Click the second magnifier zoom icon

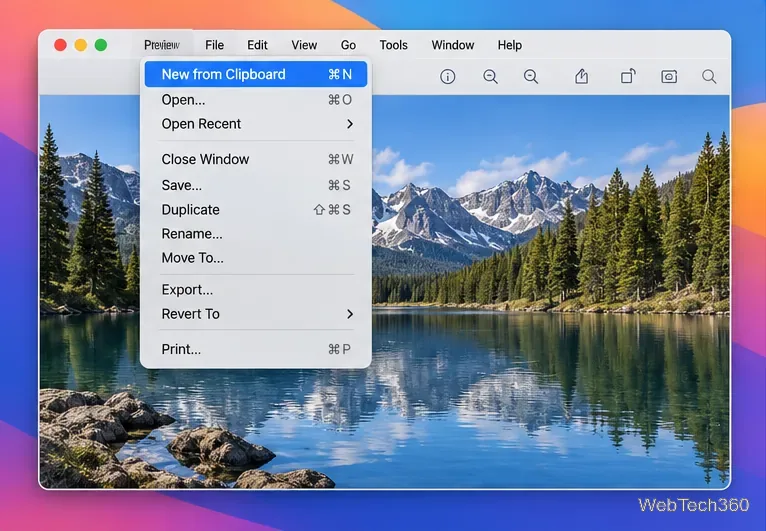[531, 77]
